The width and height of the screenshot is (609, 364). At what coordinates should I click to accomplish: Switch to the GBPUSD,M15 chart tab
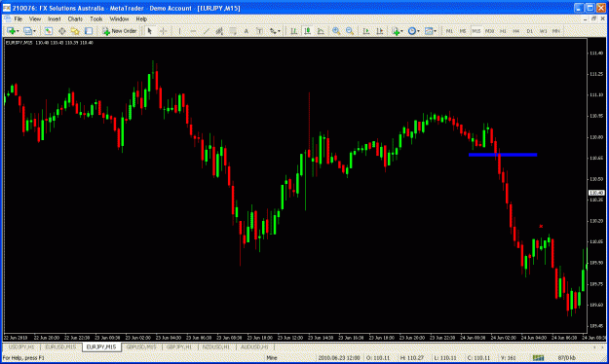(x=141, y=346)
